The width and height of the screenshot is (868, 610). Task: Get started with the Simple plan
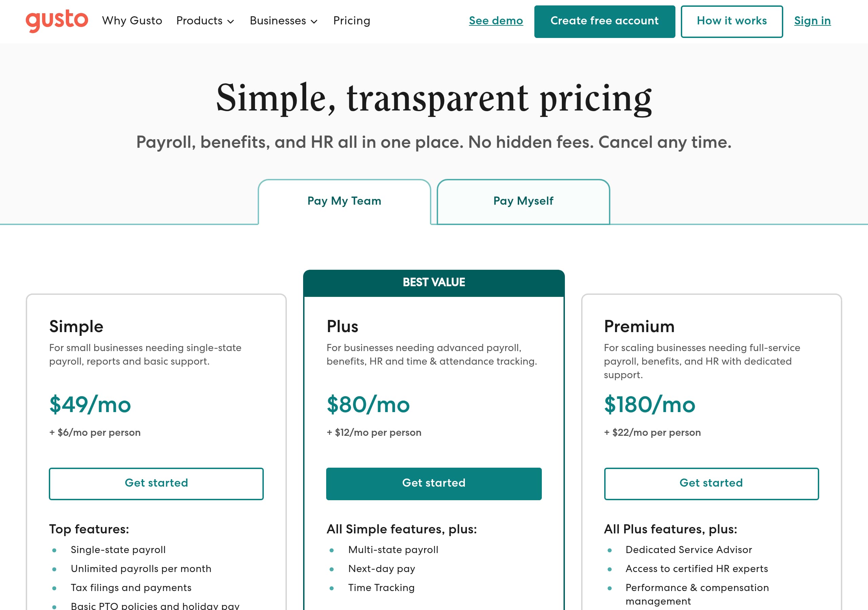pos(156,483)
